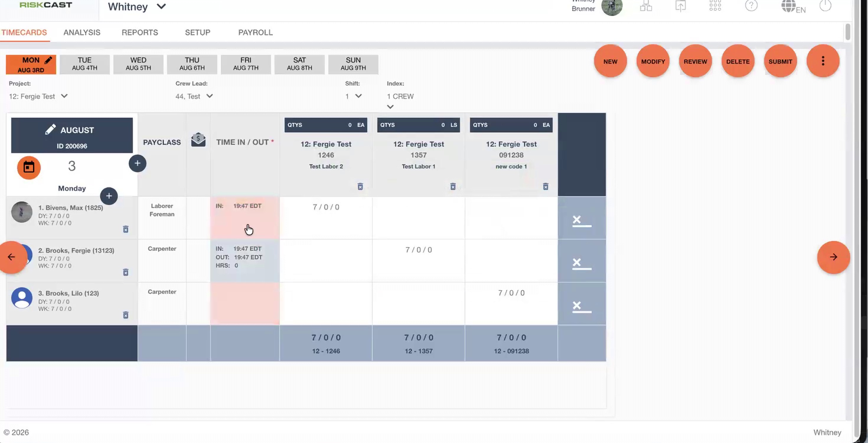Image resolution: width=868 pixels, height=443 pixels.
Task: Open the three-dot more options button
Action: click(x=823, y=61)
